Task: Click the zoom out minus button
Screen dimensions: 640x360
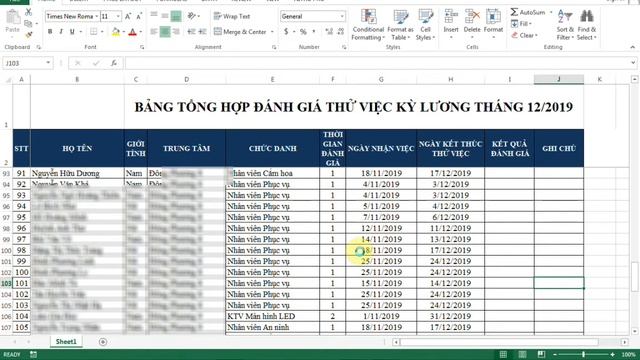Action: tap(555, 354)
